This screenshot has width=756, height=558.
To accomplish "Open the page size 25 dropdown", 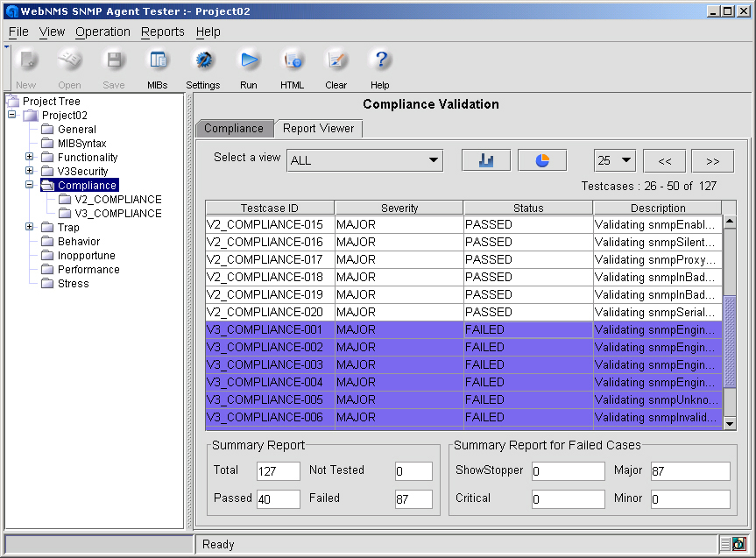I will pyautogui.click(x=615, y=160).
